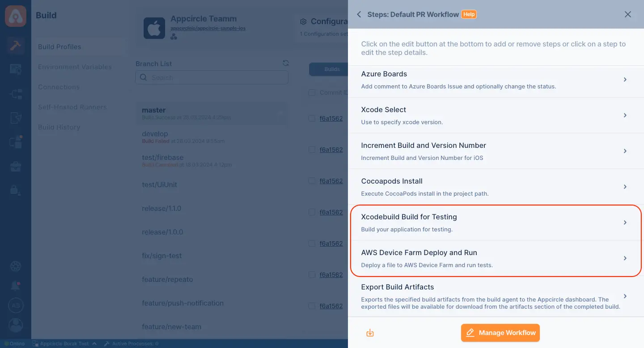Tick the Commit ID header checkbox

pos(312,92)
